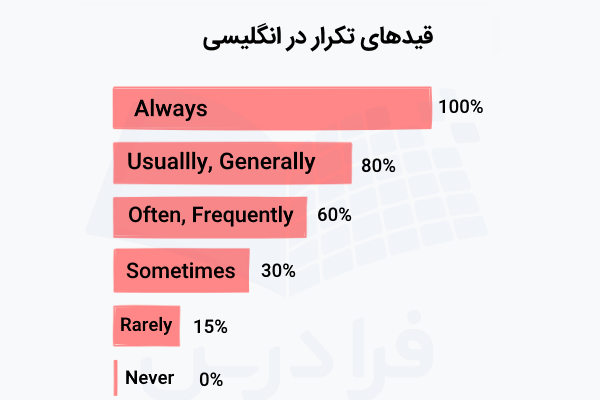This screenshot has height=400, width=600.
Task: Click the thin red Never bar
Action: point(115,378)
